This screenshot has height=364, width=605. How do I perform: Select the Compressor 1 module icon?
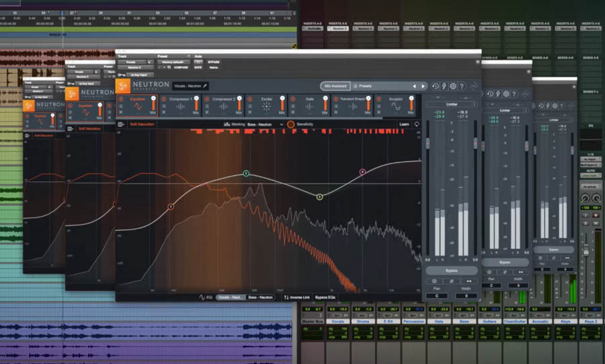(x=181, y=107)
